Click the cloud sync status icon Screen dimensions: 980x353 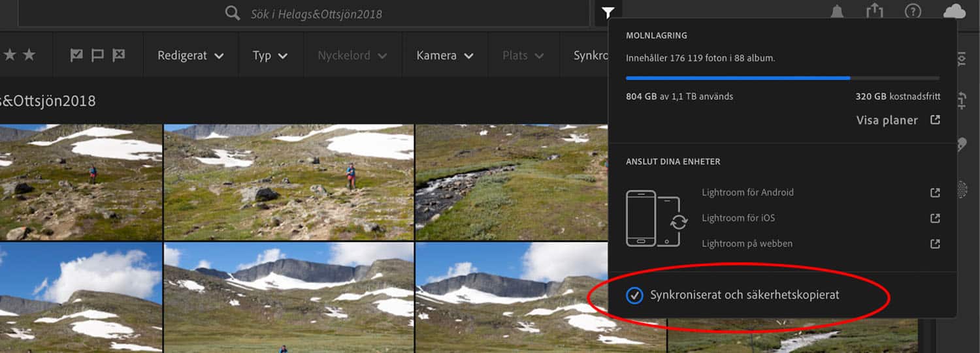pyautogui.click(x=955, y=12)
